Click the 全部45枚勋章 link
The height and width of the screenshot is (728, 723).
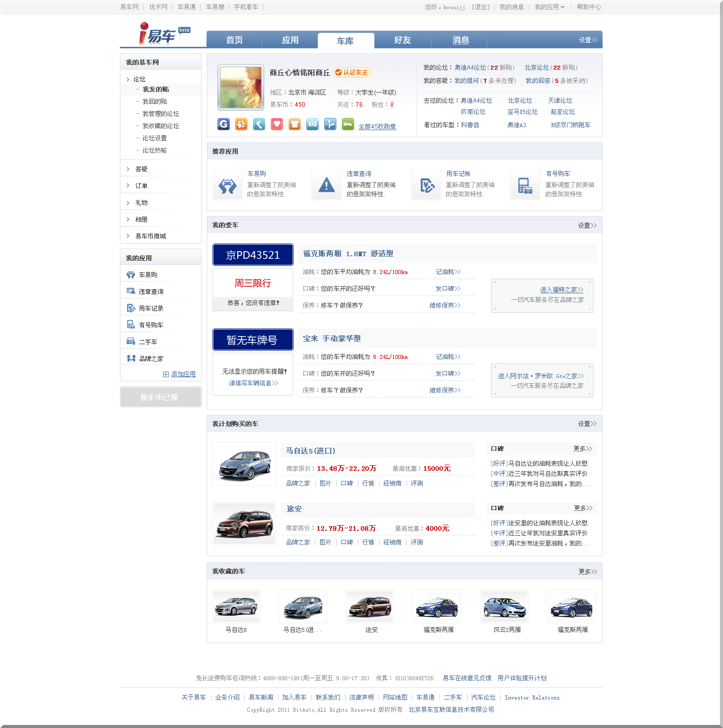coord(377,127)
